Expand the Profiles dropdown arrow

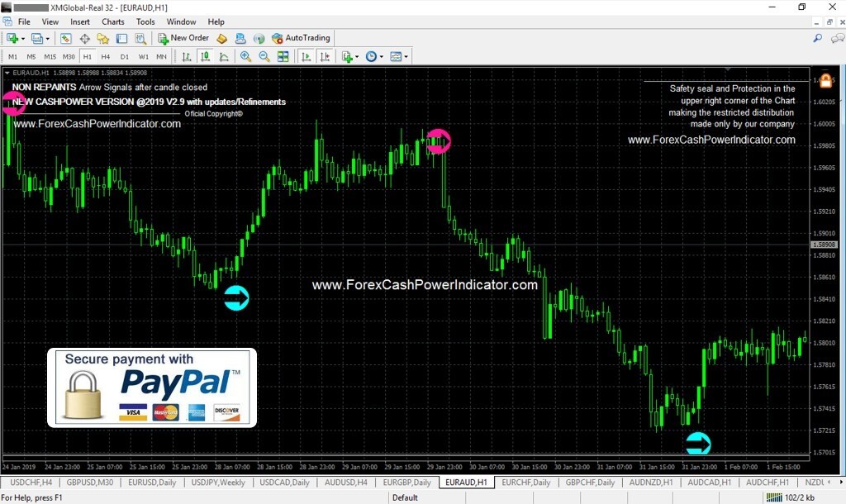[x=47, y=39]
